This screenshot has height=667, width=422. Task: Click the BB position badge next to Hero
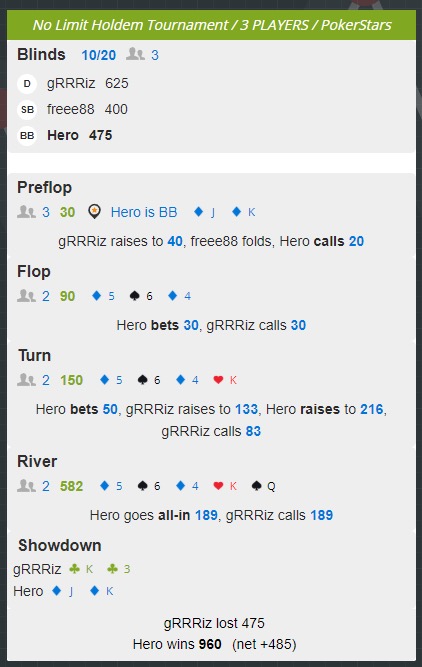(x=27, y=135)
